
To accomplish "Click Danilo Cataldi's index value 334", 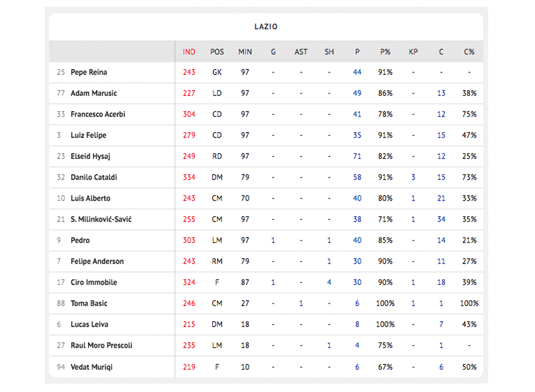I will [189, 177].
